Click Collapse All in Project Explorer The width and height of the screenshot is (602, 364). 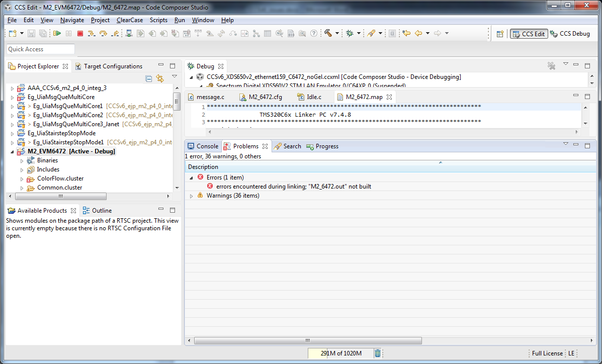[149, 79]
